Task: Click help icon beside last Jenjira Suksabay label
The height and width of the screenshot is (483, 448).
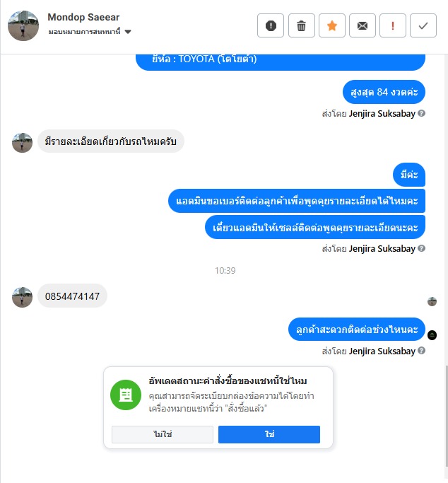Action: [x=422, y=350]
